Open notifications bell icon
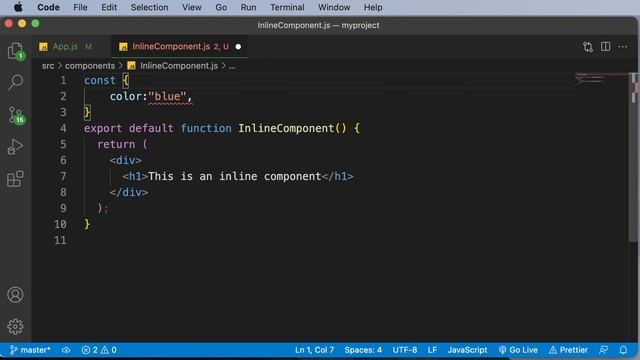Image resolution: width=640 pixels, height=360 pixels. (623, 350)
